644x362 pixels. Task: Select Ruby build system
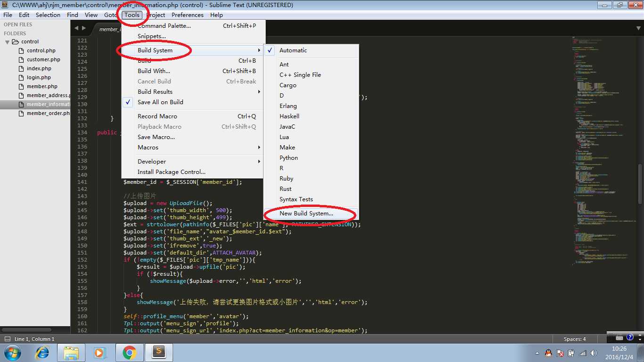point(311,178)
